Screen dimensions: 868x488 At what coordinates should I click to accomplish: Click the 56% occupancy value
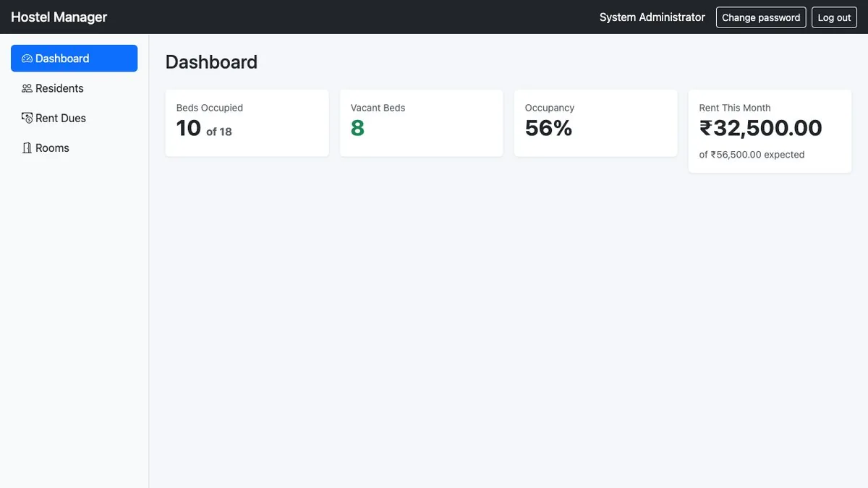[549, 128]
